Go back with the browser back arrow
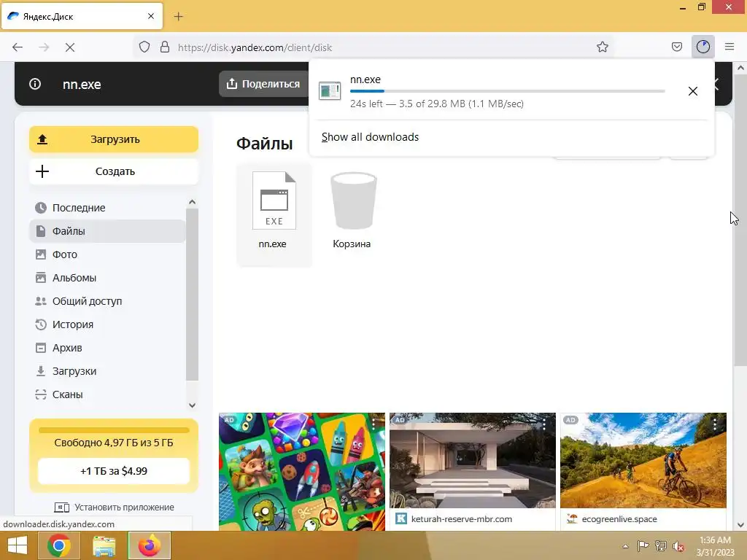Image resolution: width=747 pixels, height=560 pixels. (x=18, y=47)
